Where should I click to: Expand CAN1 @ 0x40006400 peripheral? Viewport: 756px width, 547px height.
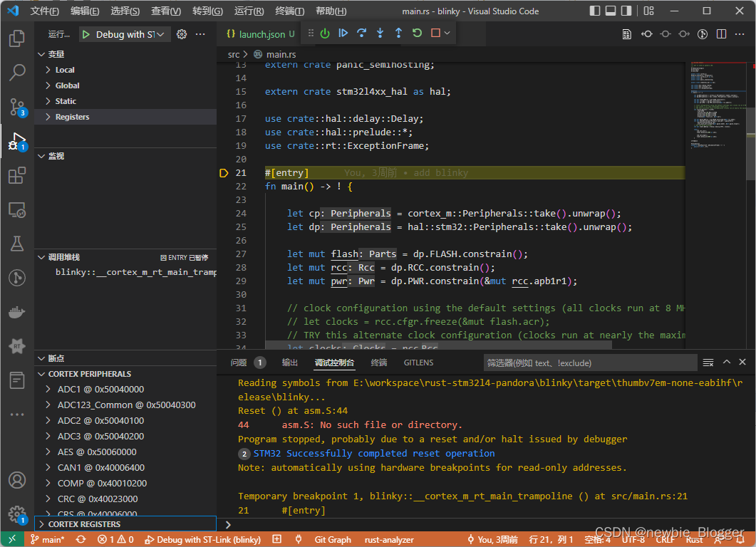48,467
